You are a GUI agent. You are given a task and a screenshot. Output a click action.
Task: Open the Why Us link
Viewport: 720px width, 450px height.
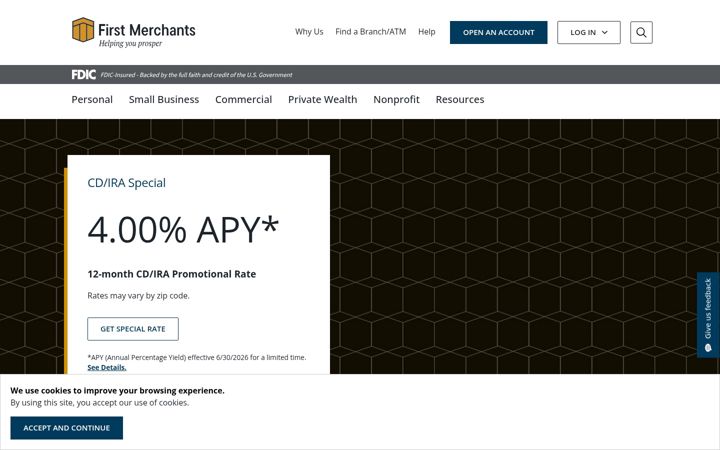309,32
